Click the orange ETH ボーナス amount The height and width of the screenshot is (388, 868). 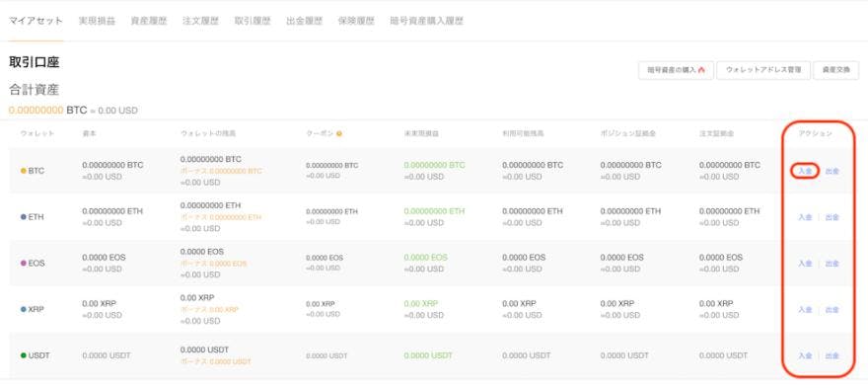click(221, 217)
